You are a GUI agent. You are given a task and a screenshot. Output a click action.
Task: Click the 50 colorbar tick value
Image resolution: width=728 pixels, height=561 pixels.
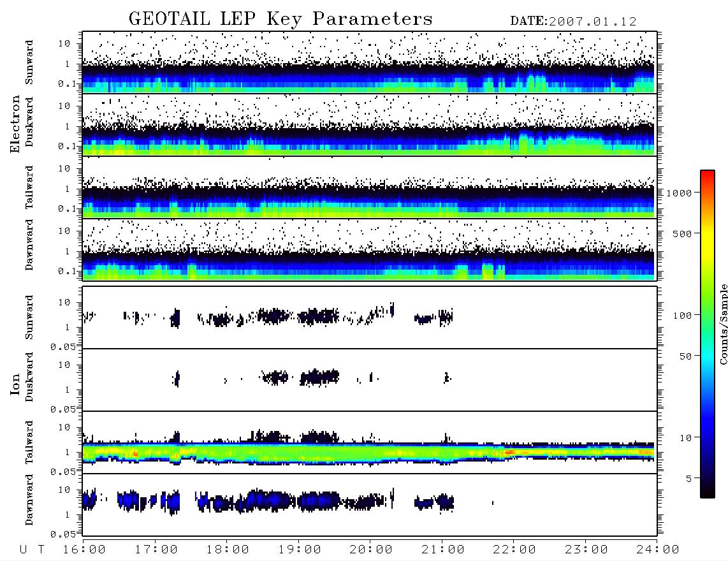pos(685,356)
